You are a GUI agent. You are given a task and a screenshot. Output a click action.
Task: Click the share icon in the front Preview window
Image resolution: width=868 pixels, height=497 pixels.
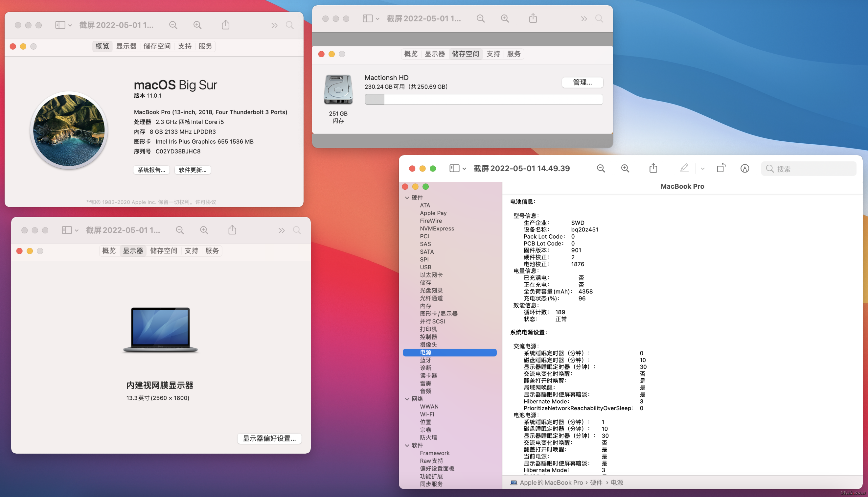pos(653,168)
